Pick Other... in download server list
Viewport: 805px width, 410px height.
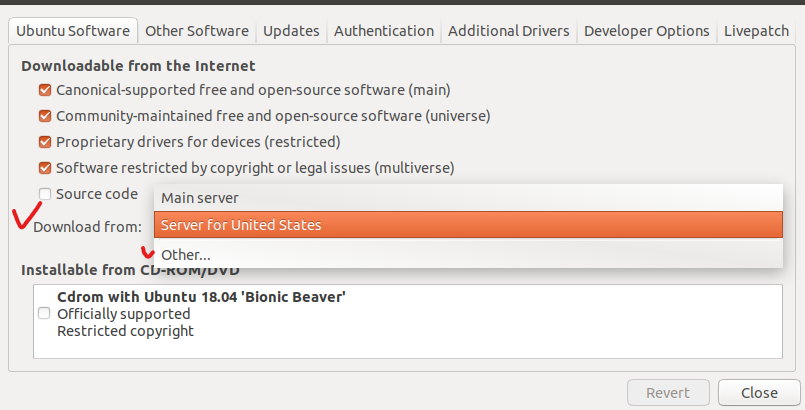[x=468, y=255]
